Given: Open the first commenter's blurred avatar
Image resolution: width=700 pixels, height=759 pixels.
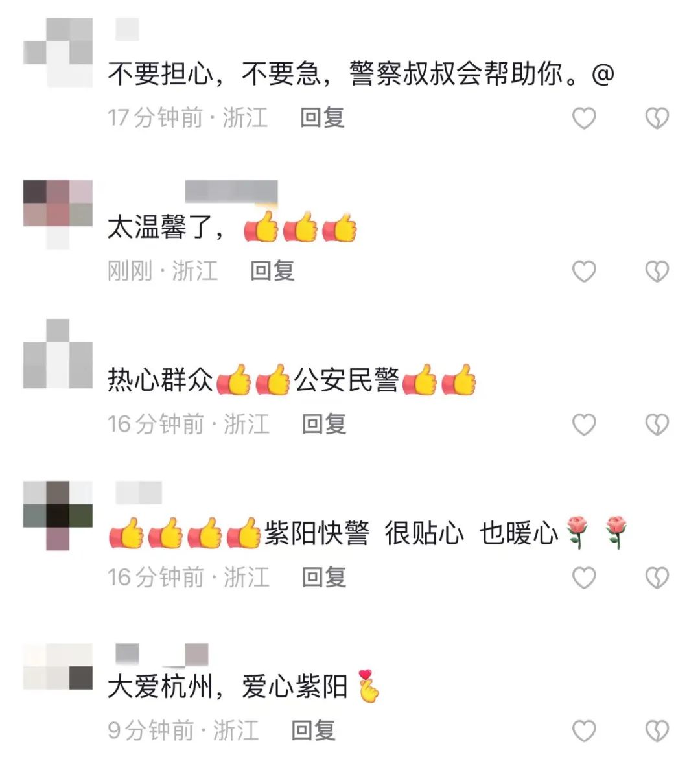Looking at the screenshot, I should pos(58,53).
